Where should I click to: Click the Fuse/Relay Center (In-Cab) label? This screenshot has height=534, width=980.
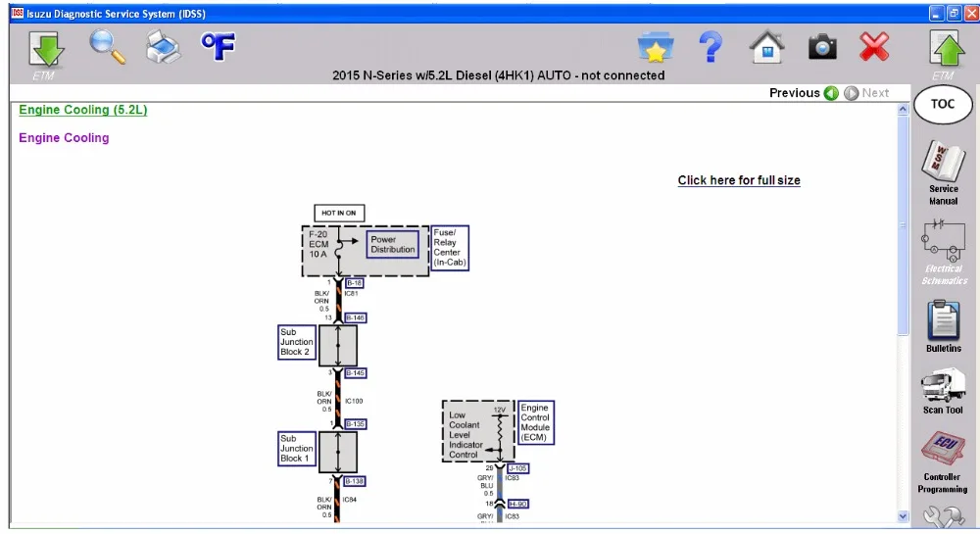[450, 247]
